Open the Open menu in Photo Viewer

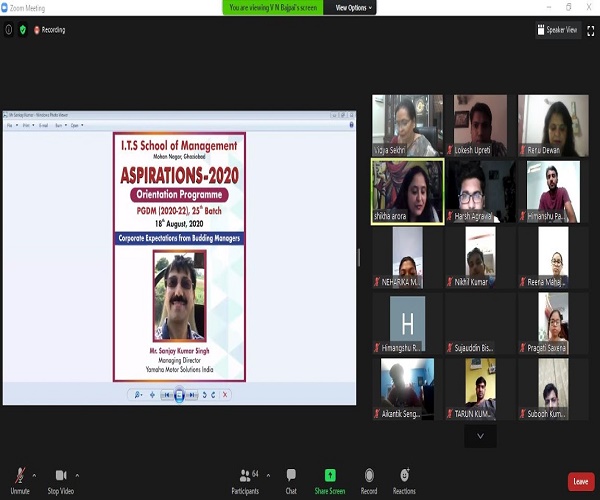click(77, 125)
